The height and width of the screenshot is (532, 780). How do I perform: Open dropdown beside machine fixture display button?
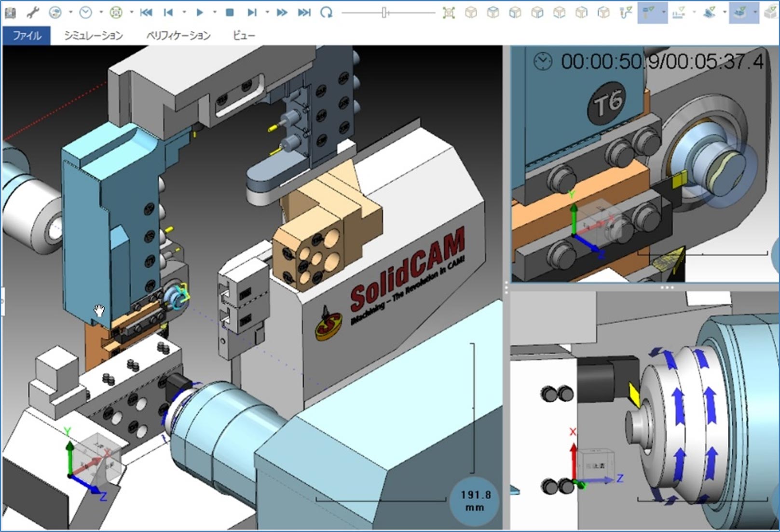pos(725,13)
